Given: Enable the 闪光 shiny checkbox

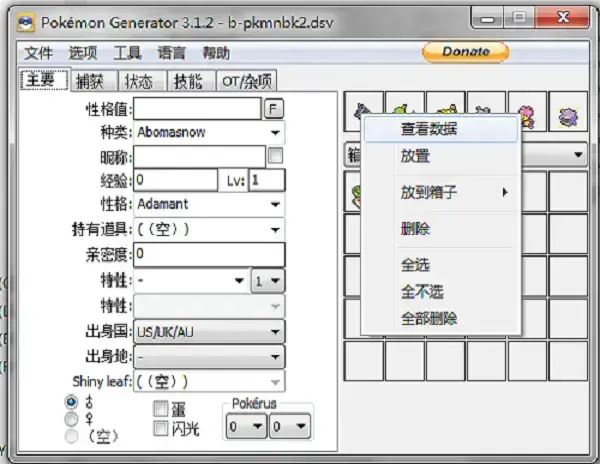Looking at the screenshot, I should pyautogui.click(x=160, y=428).
